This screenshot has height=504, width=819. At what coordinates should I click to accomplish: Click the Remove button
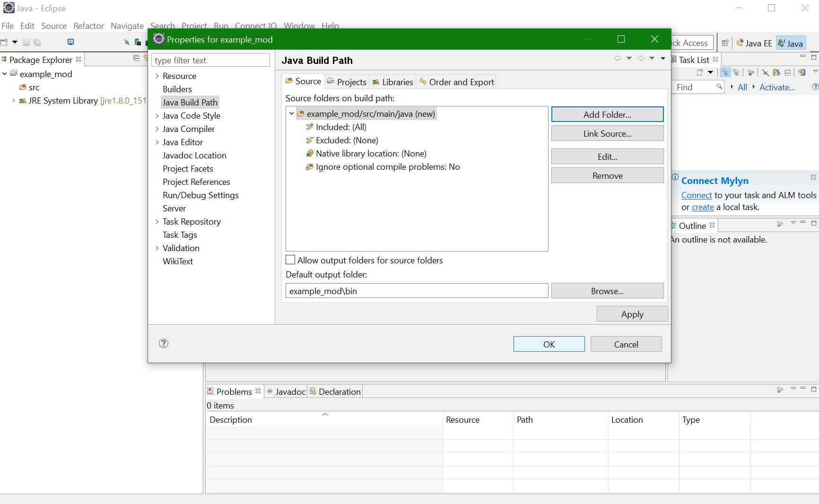607,175
